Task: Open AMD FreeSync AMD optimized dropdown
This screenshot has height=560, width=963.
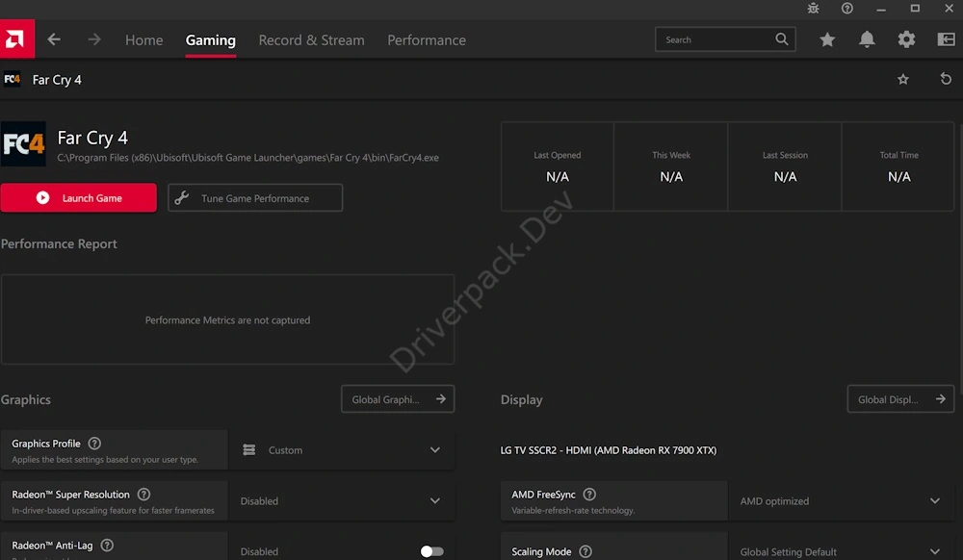Action: tap(842, 501)
